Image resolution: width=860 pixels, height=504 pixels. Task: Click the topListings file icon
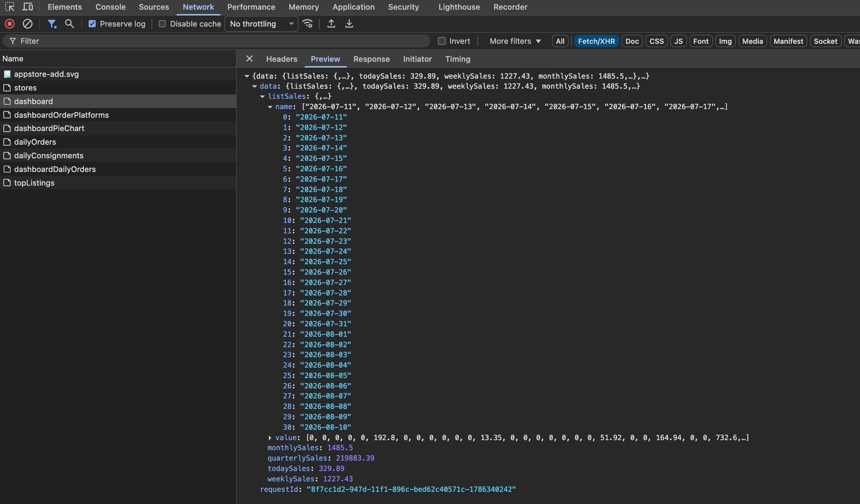7,183
